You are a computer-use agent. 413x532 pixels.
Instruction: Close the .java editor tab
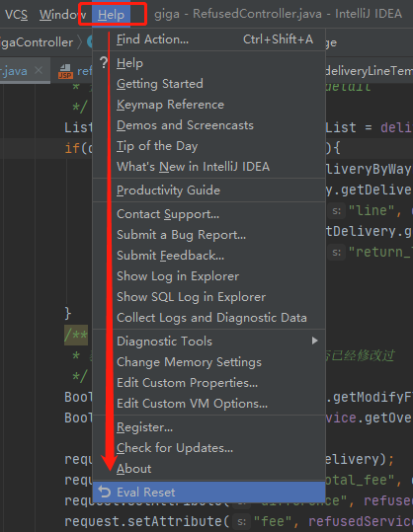click(x=39, y=71)
